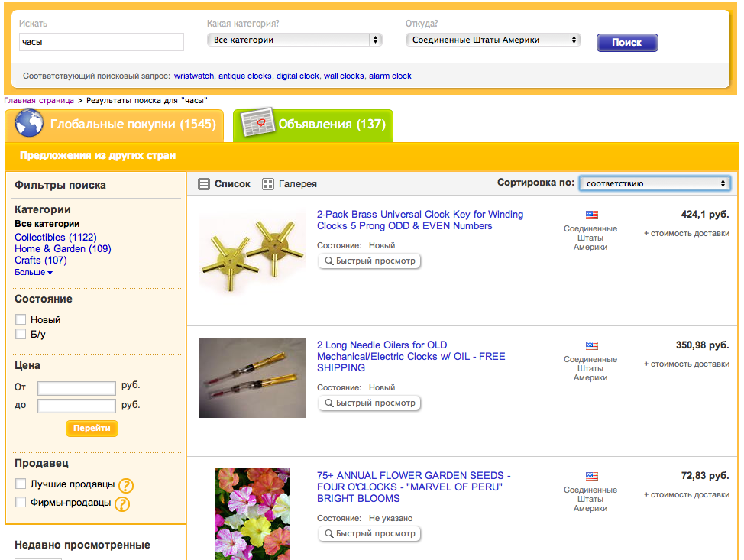
Task: Expand Больше to show more categories
Action: coord(34,272)
